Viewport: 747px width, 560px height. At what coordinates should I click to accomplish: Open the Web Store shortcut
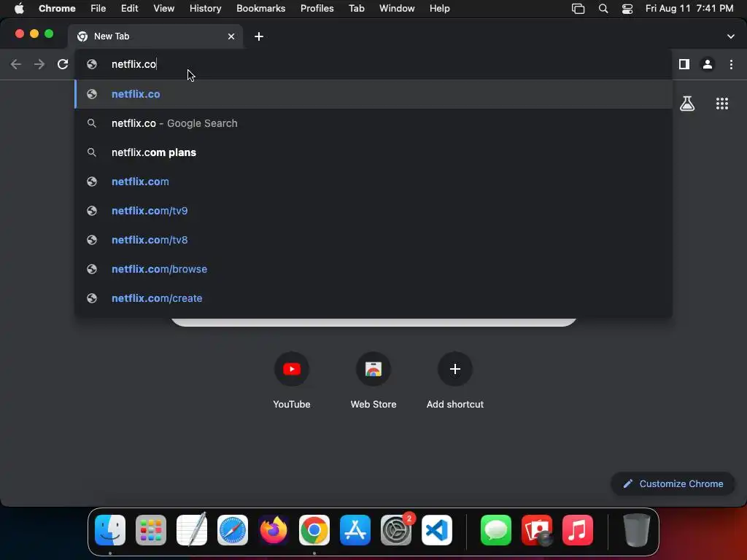(x=373, y=380)
